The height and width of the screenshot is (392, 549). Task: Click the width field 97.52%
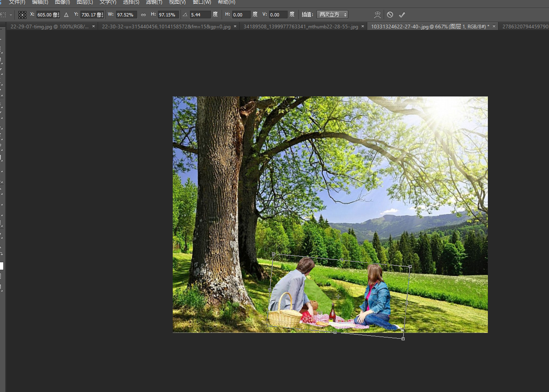[126, 15]
